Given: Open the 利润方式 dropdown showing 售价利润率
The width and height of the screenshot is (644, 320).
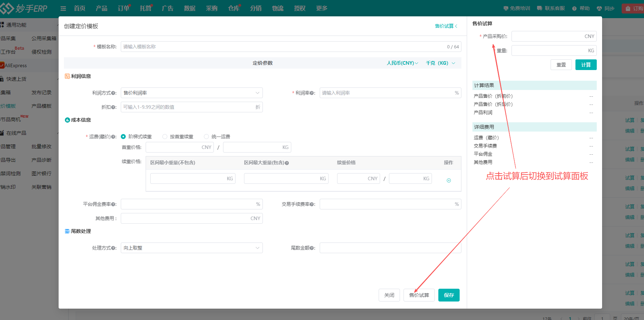Looking at the screenshot, I should point(191,93).
